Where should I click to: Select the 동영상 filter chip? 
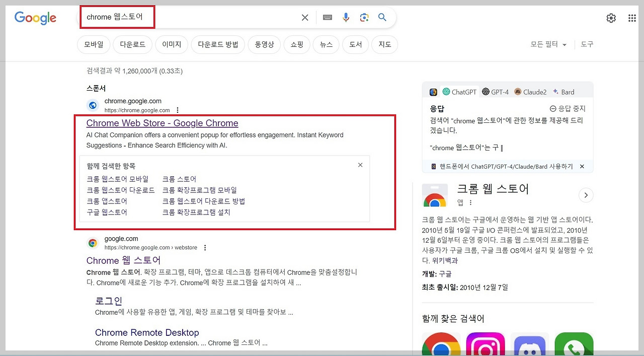point(264,44)
